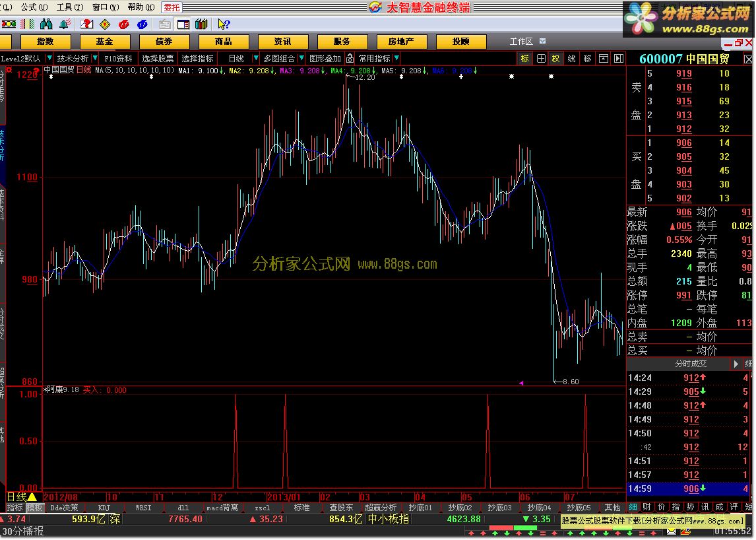Click the 指数 yellow button

click(x=46, y=42)
